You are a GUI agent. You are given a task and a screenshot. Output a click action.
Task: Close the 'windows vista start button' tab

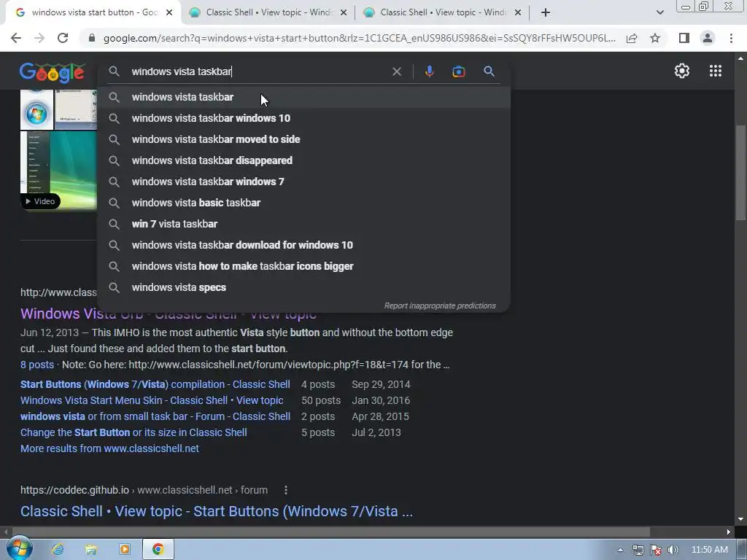169,13
